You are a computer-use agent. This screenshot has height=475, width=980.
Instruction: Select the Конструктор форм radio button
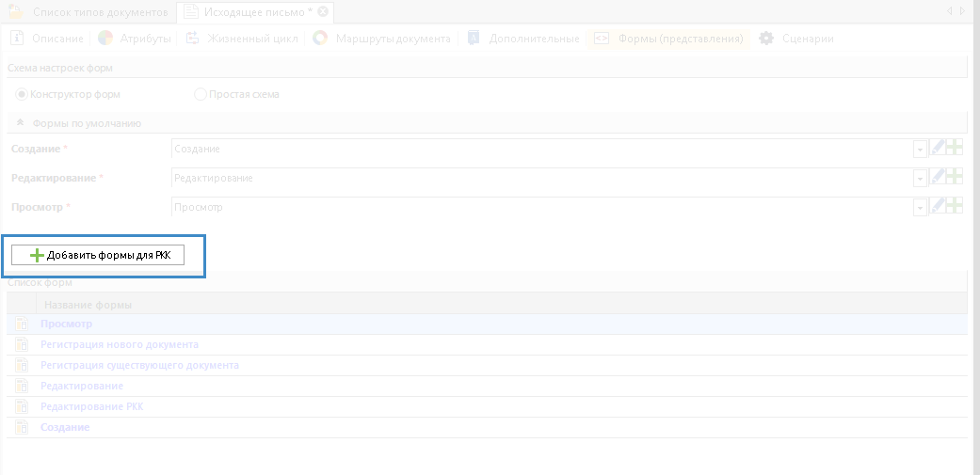[22, 94]
